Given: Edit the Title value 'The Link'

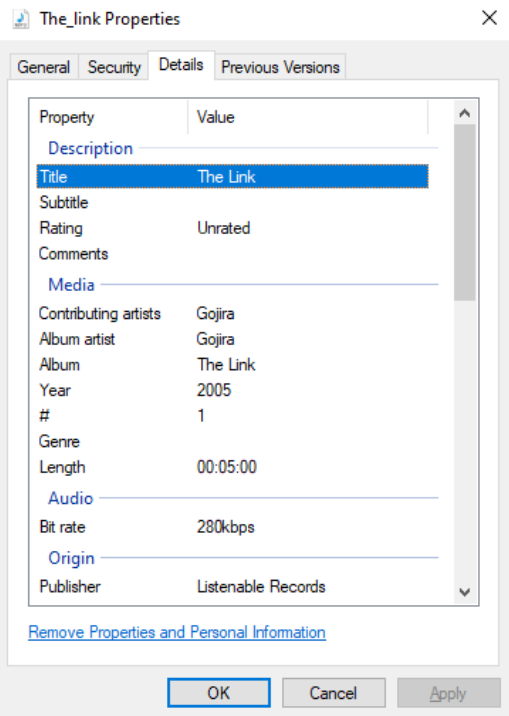Looking at the screenshot, I should [226, 177].
